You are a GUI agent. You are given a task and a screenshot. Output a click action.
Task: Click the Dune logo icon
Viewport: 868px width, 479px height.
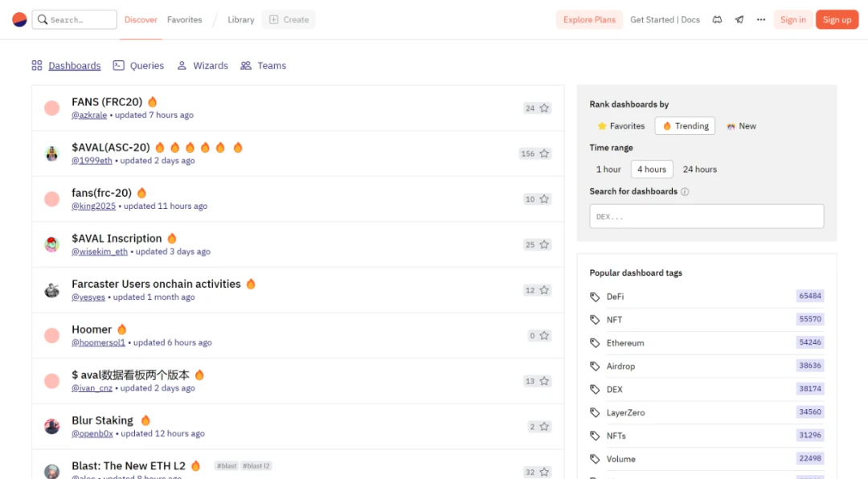pyautogui.click(x=19, y=19)
